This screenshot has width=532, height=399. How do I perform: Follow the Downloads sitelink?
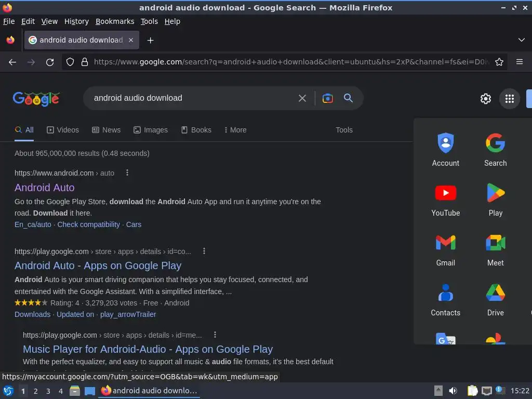point(33,314)
